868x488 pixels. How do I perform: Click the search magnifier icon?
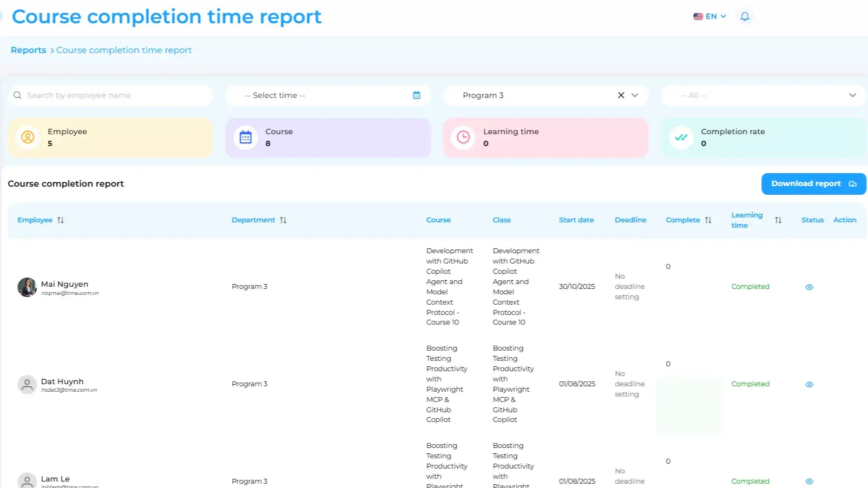17,95
